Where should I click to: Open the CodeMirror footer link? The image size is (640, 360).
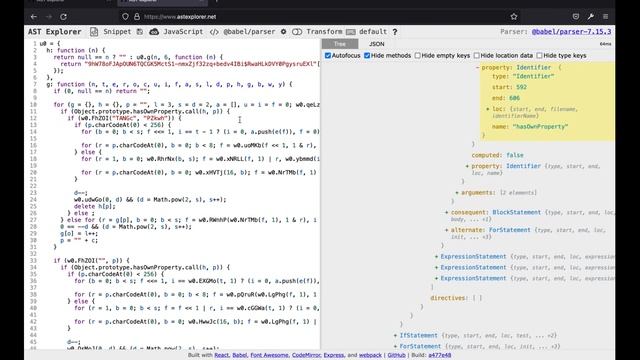(x=306, y=355)
